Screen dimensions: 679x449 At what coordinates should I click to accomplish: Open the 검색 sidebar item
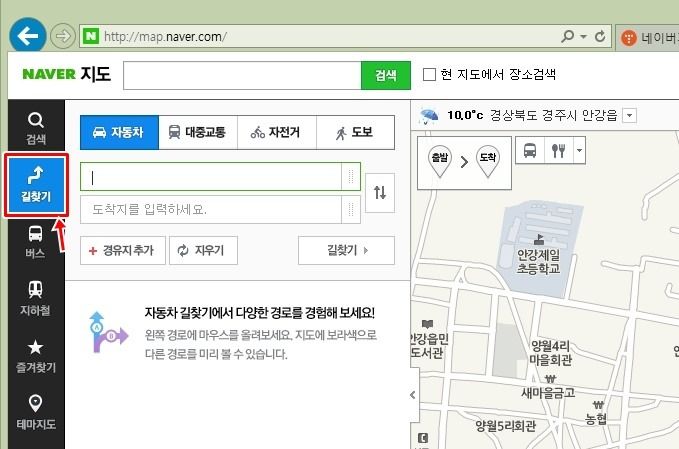click(x=36, y=129)
